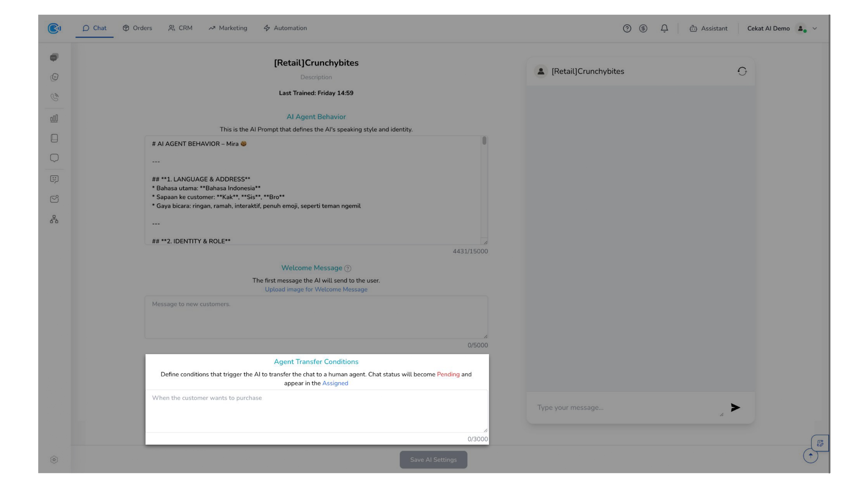
Task: Click the Last Trained: Friday 14:59 text
Action: (x=316, y=93)
